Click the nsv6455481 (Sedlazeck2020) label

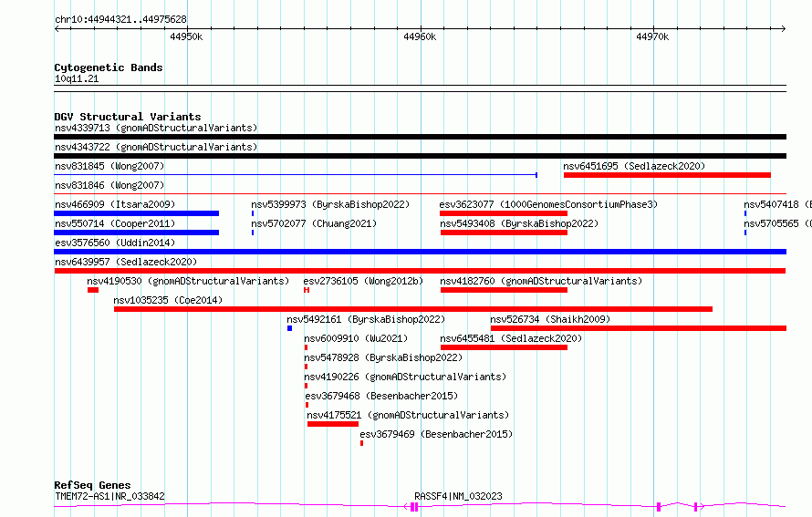pyautogui.click(x=511, y=338)
